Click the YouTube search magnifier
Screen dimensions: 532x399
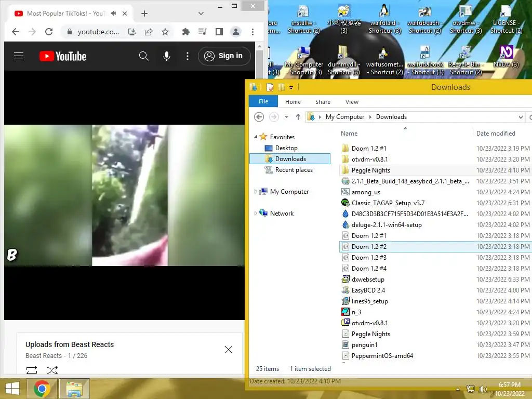144,56
